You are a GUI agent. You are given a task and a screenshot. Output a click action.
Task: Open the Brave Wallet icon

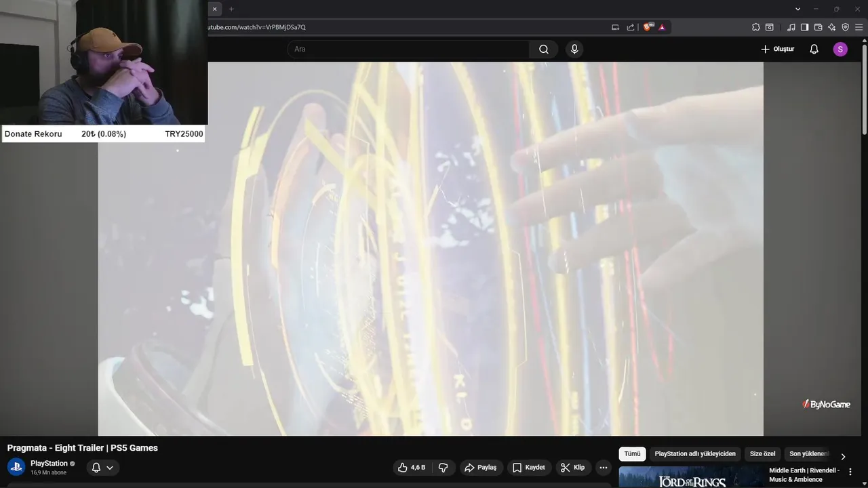(x=818, y=27)
